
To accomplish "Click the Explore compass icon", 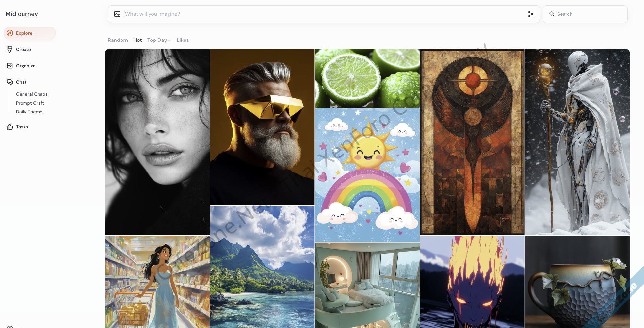I will coord(10,33).
